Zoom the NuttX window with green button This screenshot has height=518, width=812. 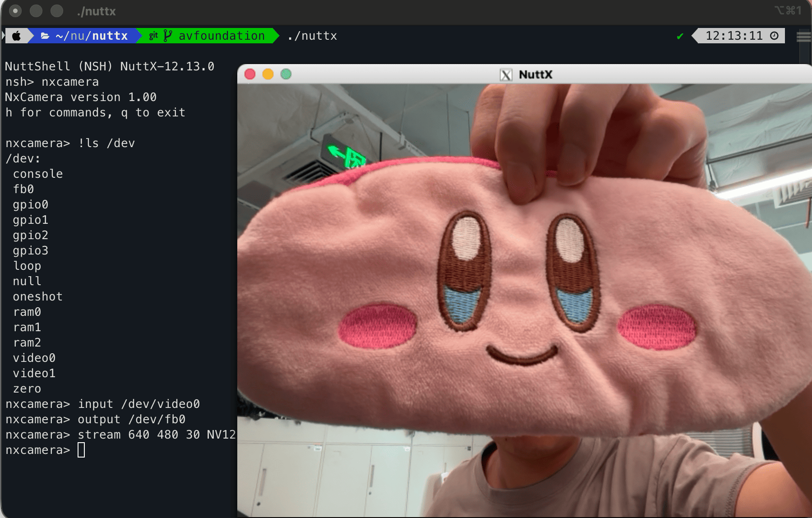(286, 74)
